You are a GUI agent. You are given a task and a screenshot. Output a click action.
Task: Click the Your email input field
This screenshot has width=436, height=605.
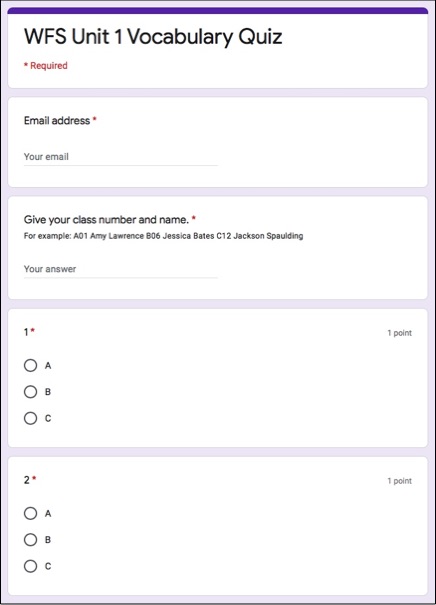pyautogui.click(x=121, y=157)
